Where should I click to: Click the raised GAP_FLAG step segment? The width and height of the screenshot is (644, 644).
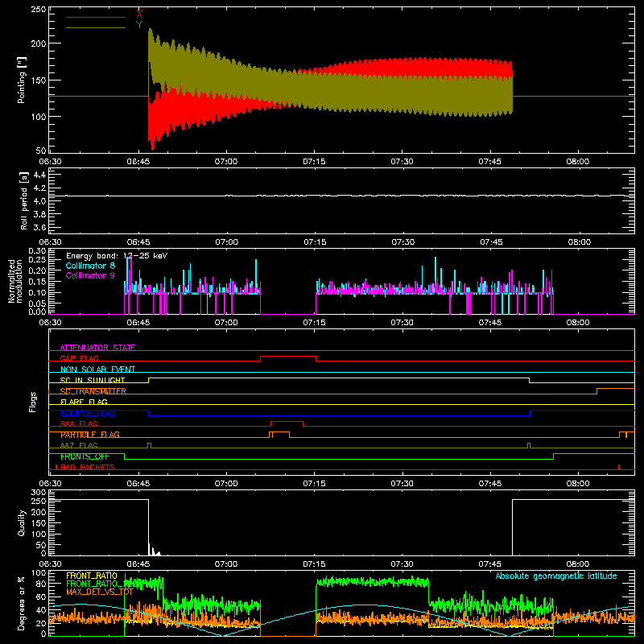[x=288, y=357]
